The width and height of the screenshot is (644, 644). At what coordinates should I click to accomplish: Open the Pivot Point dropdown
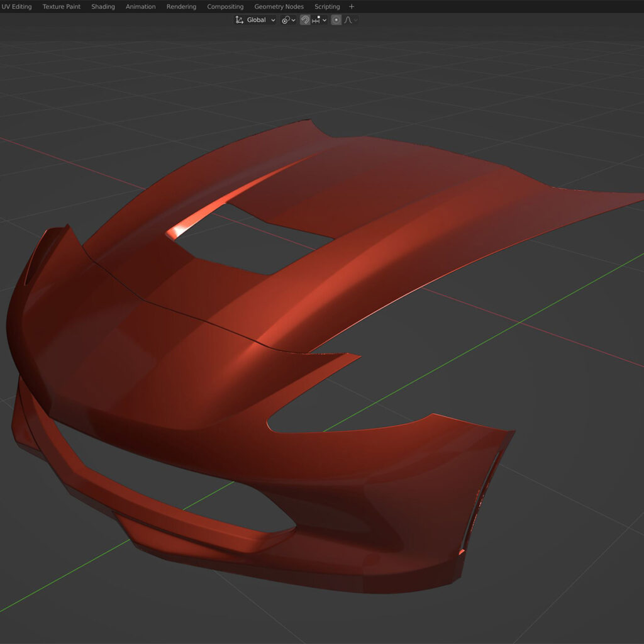[x=288, y=20]
